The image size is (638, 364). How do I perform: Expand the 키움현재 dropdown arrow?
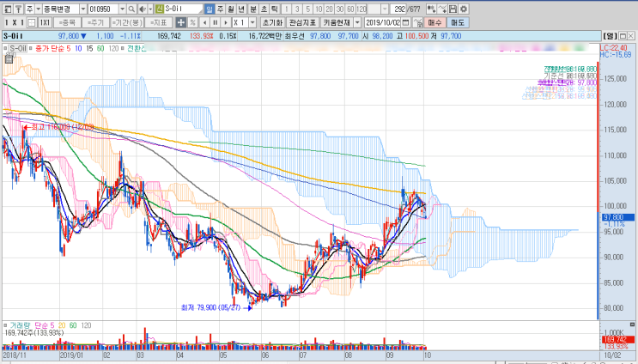357,22
